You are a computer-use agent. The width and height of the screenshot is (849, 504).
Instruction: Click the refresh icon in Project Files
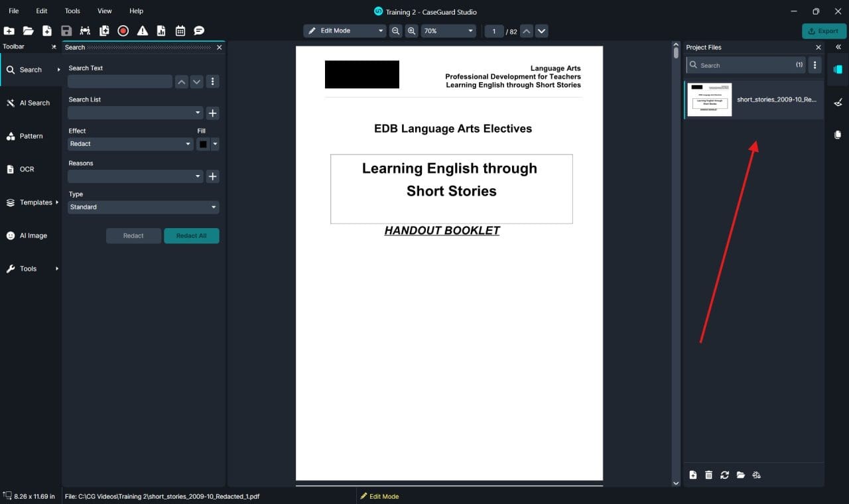pos(724,475)
